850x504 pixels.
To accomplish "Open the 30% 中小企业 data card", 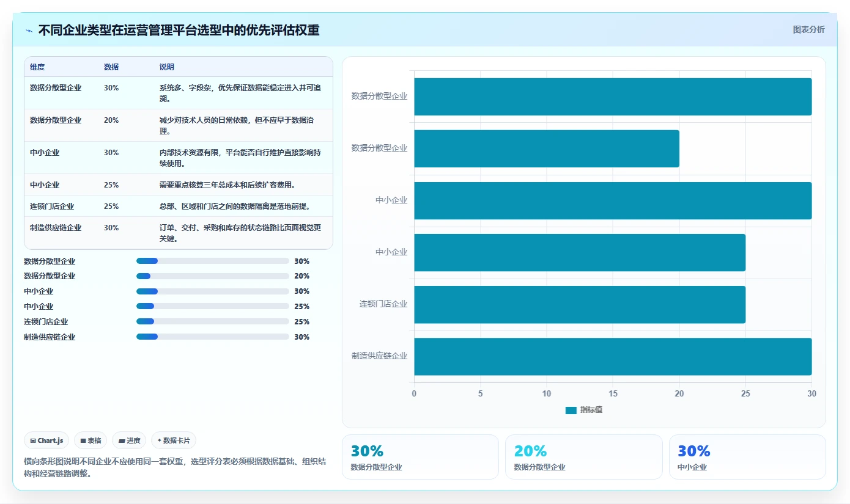I will (x=747, y=457).
